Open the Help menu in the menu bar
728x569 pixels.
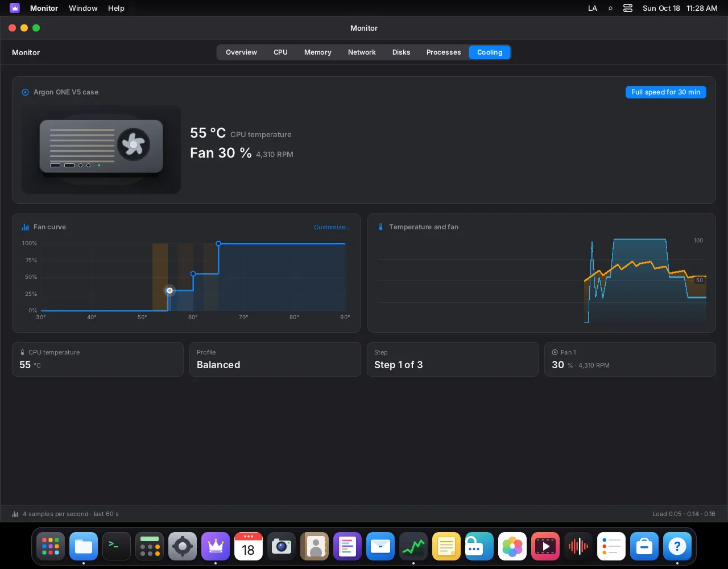point(116,9)
